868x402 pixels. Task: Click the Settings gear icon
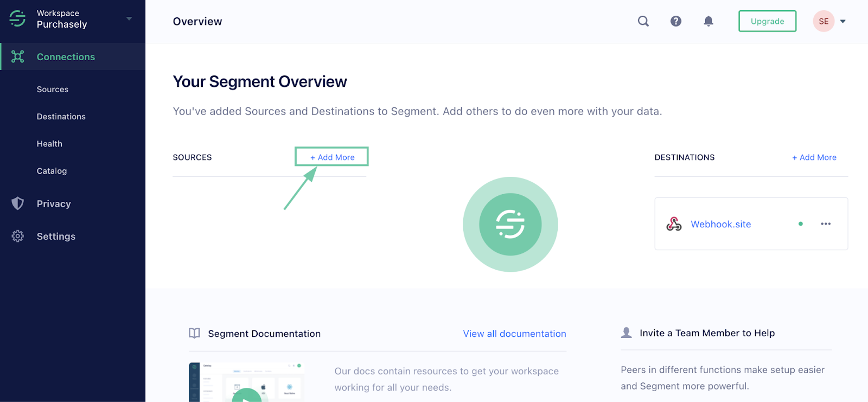click(18, 236)
